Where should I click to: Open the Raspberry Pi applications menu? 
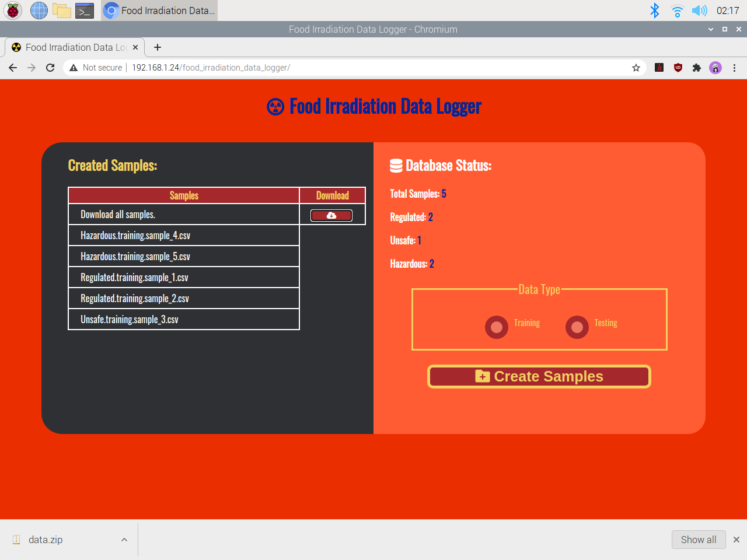[12, 10]
